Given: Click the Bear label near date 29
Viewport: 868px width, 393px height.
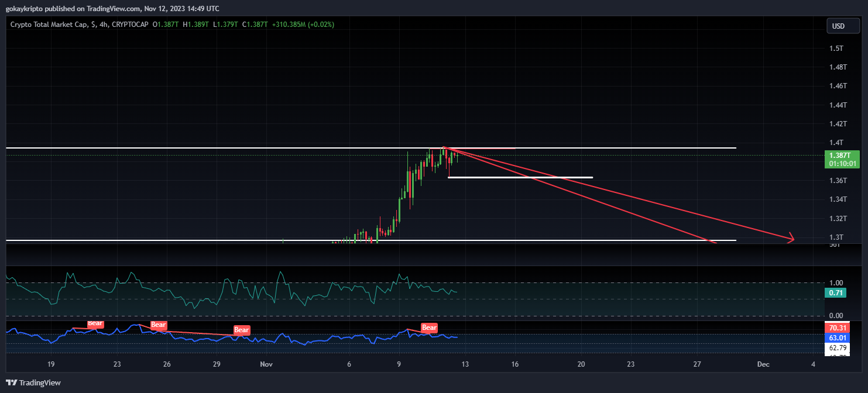Looking at the screenshot, I should [x=242, y=330].
